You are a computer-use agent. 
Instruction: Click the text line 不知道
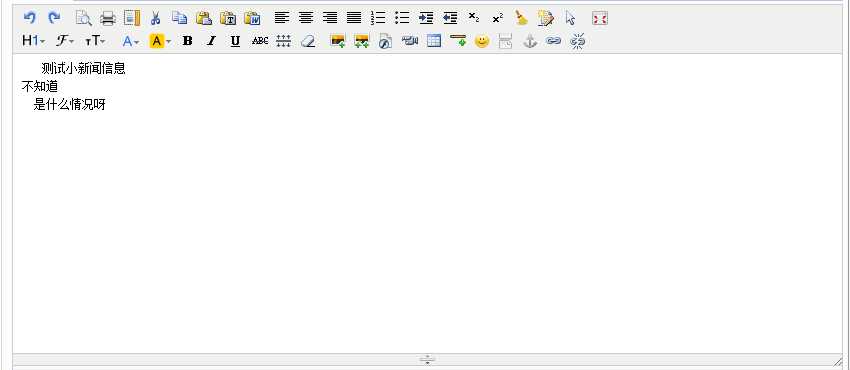[40, 86]
